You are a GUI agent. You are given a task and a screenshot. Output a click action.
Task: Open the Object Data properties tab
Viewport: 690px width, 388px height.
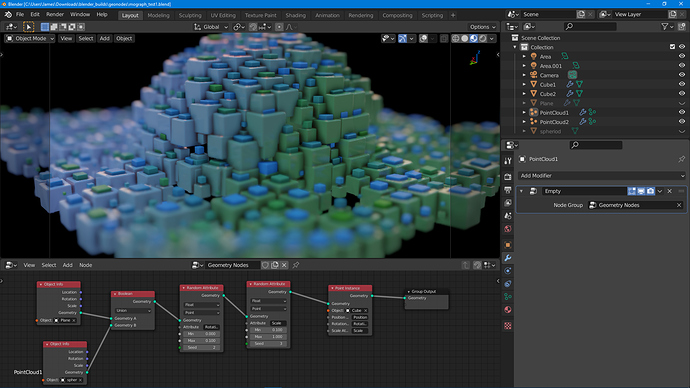(x=508, y=296)
